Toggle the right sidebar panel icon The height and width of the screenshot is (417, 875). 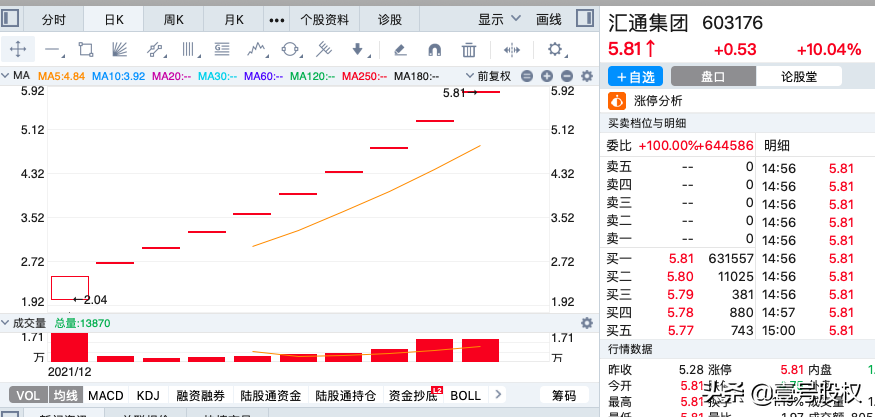point(585,19)
